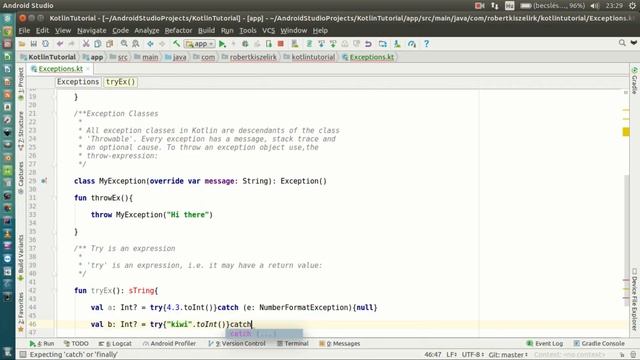This screenshot has height=360, width=640.
Task: Click the Revert undo-arrow VCS icon
Action: pos(368,44)
